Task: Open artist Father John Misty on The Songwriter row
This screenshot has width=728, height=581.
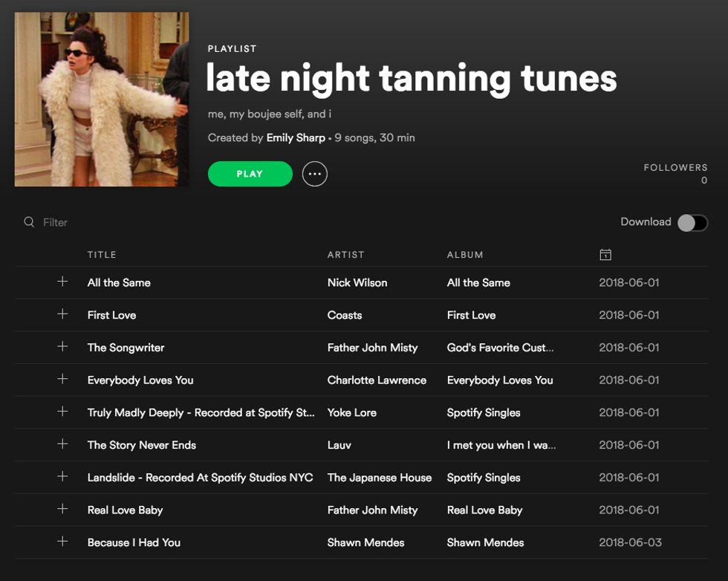Action: [x=372, y=348]
